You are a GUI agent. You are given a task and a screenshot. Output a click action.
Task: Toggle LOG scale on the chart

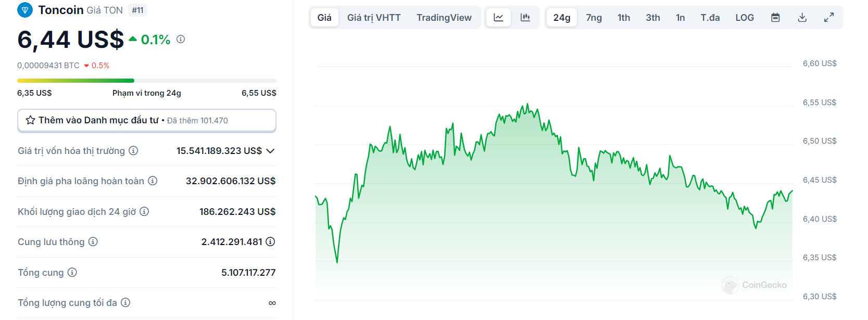tap(745, 18)
